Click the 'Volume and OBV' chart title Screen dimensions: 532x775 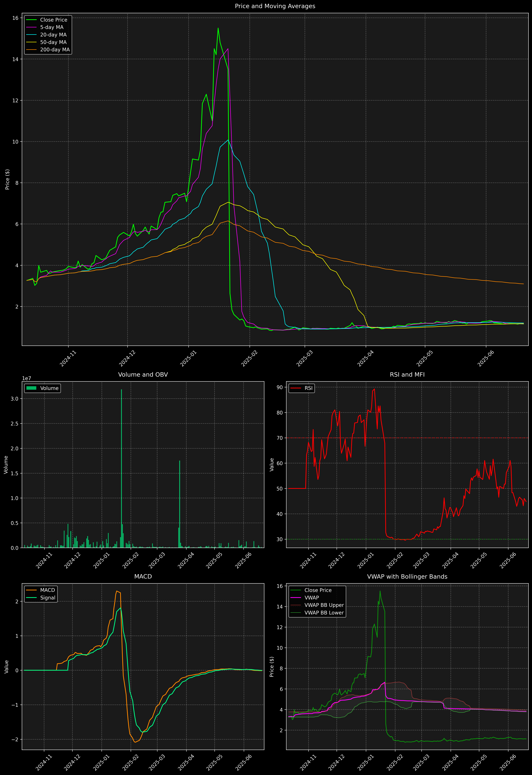[143, 374]
